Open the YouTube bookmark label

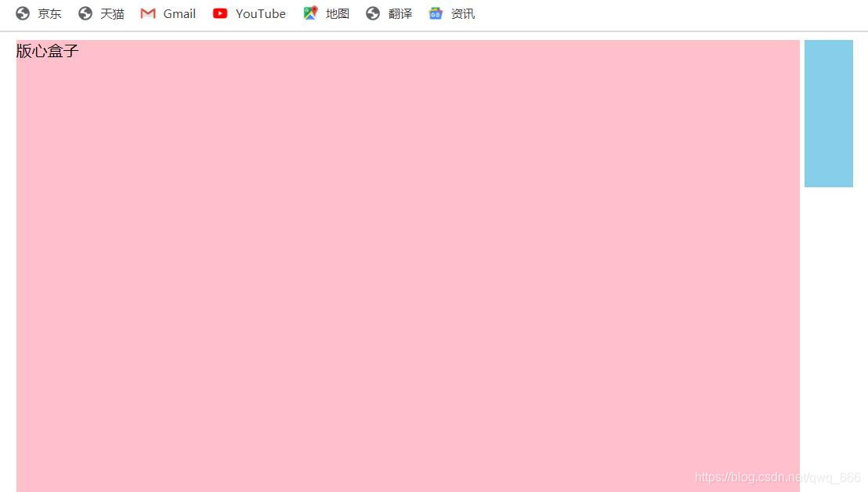tap(261, 14)
